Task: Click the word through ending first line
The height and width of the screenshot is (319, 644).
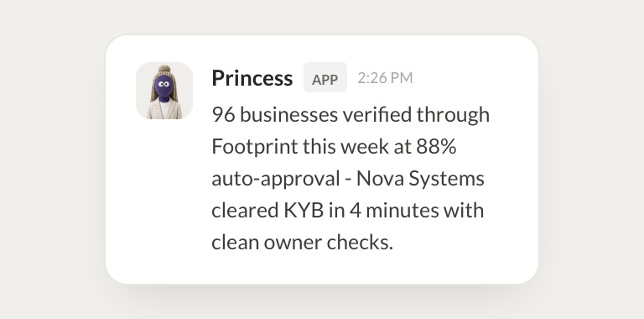Action: pyautogui.click(x=453, y=115)
